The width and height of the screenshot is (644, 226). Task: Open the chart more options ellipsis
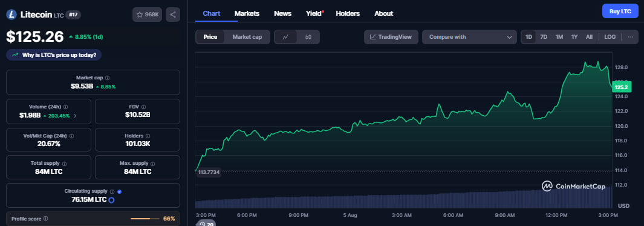(631, 36)
